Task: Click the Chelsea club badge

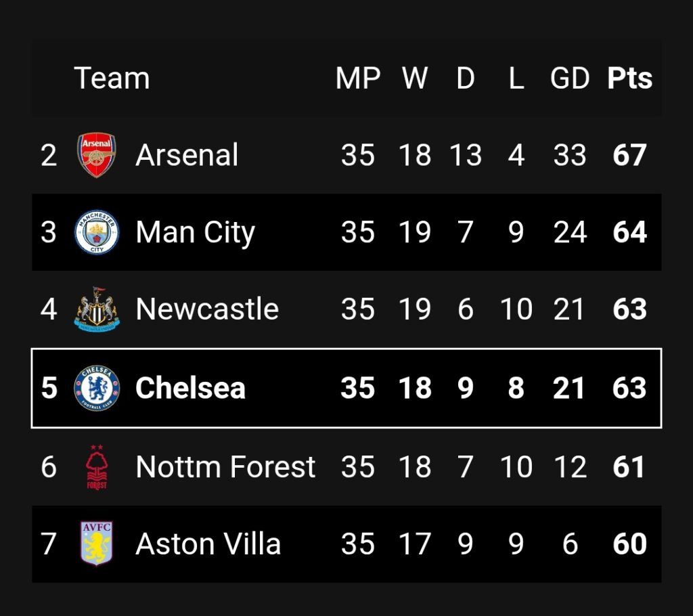Action: point(97,388)
